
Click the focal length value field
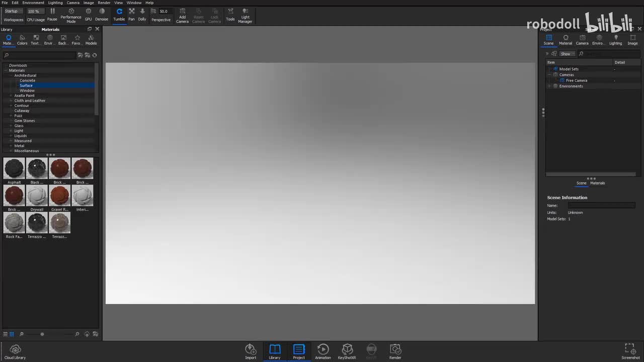[165, 11]
